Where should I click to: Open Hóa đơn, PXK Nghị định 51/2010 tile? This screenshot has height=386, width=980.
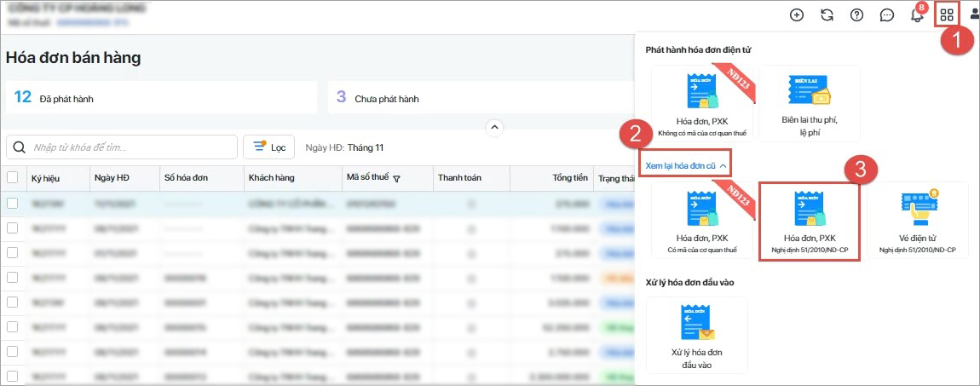click(810, 221)
